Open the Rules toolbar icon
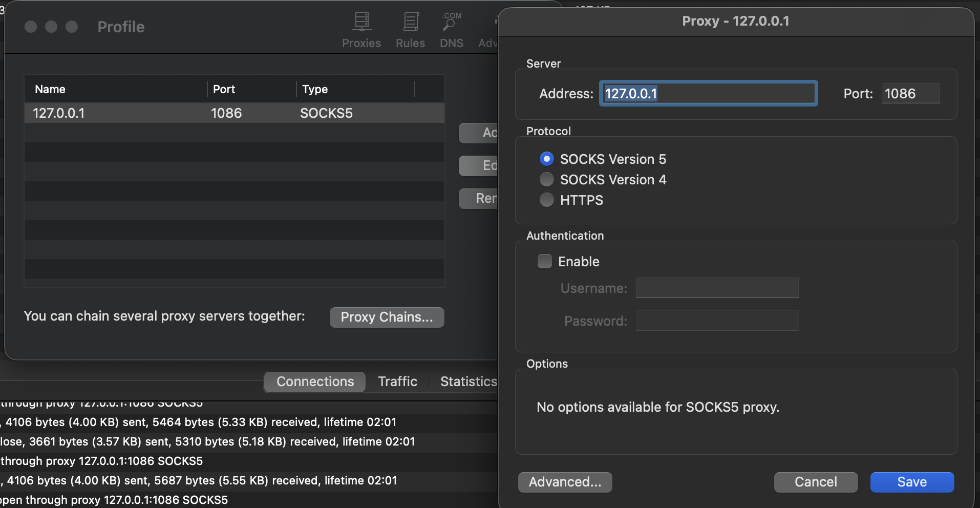 (410, 30)
